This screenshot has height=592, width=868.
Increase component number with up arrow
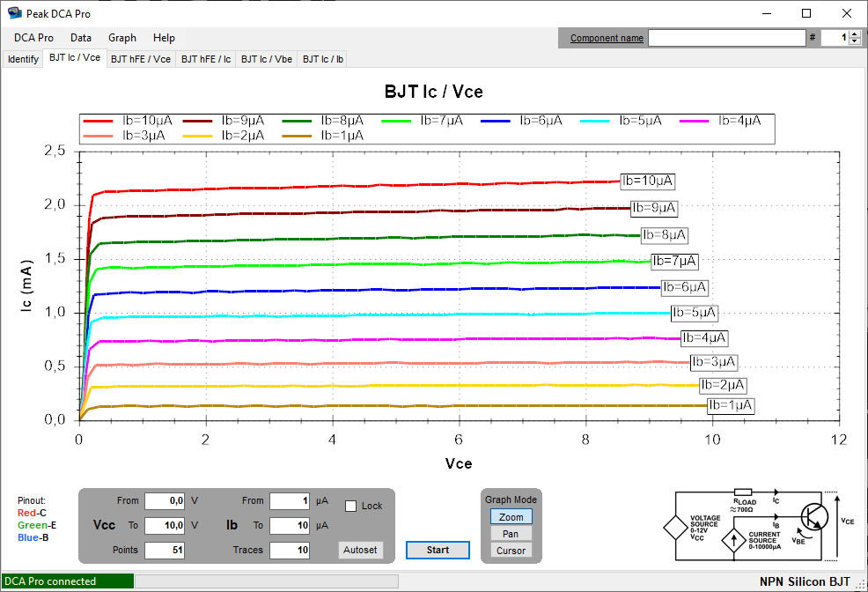(x=855, y=34)
